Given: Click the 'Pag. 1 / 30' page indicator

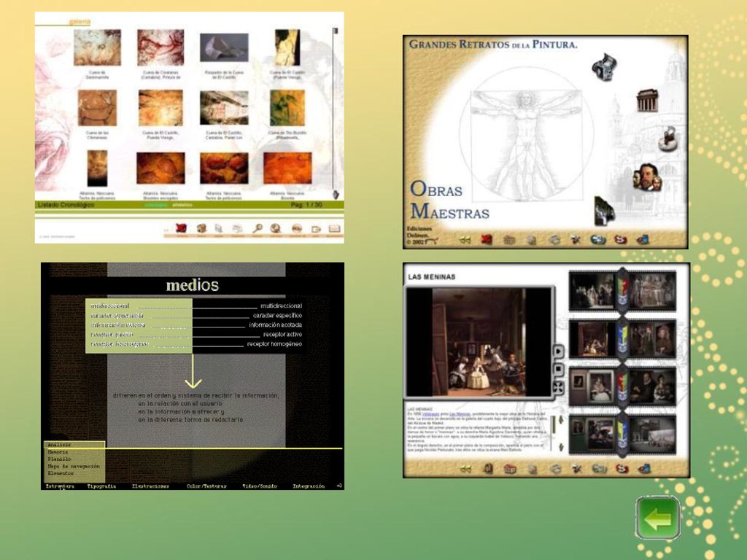Looking at the screenshot, I should point(306,205).
